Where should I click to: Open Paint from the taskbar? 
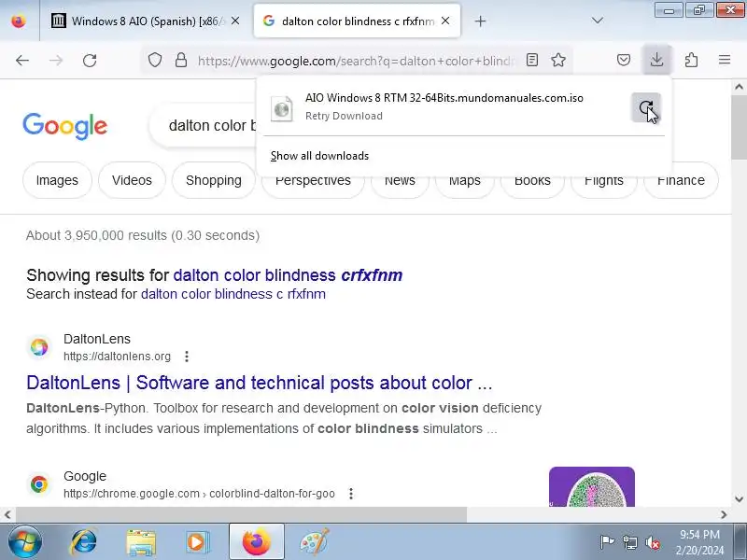314,542
